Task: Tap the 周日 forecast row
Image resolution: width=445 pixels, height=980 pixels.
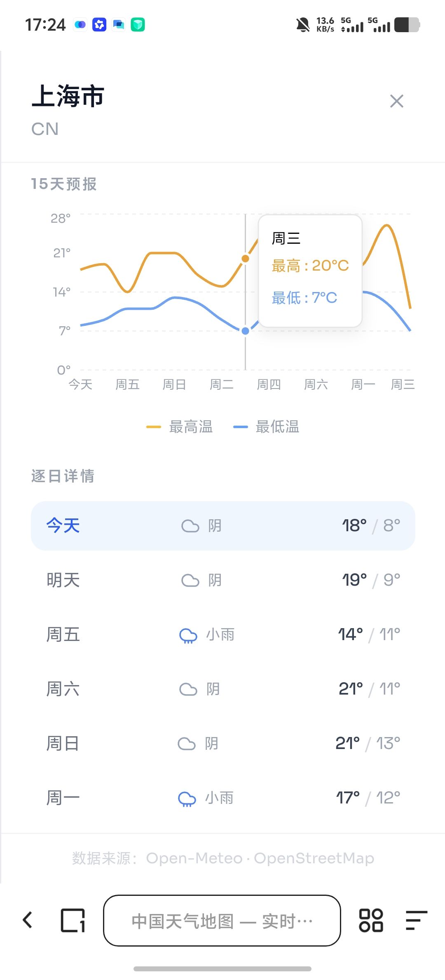Action: point(223,744)
